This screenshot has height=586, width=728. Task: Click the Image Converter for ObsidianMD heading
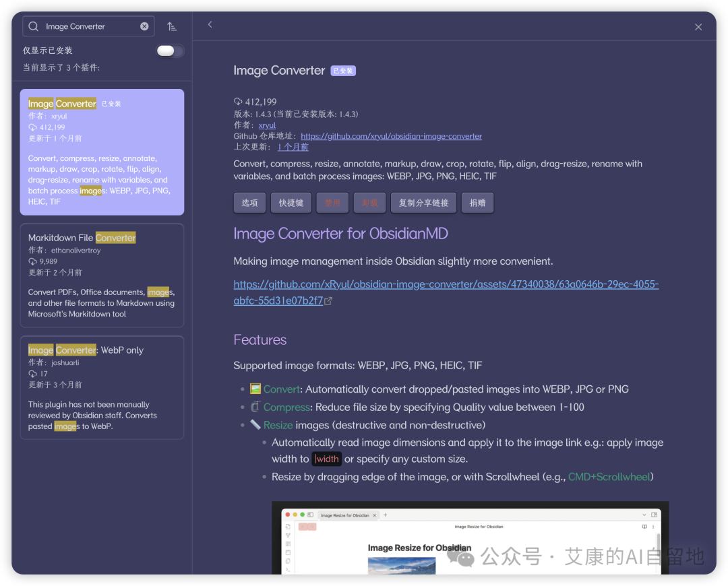(341, 233)
